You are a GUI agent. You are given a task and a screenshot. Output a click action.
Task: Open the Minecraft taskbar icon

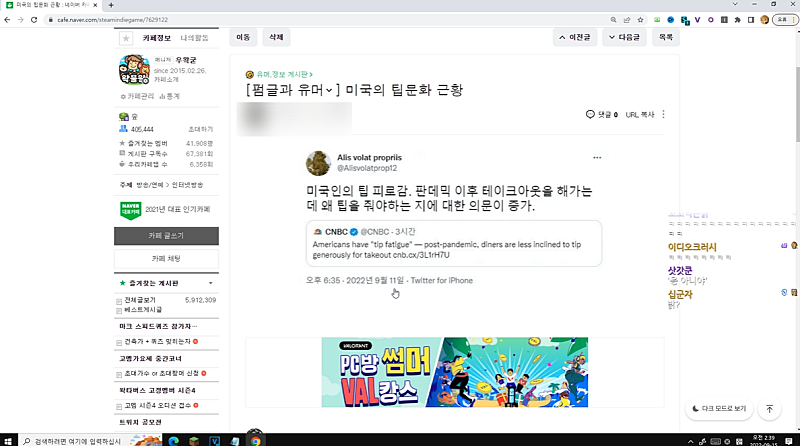(x=194, y=441)
